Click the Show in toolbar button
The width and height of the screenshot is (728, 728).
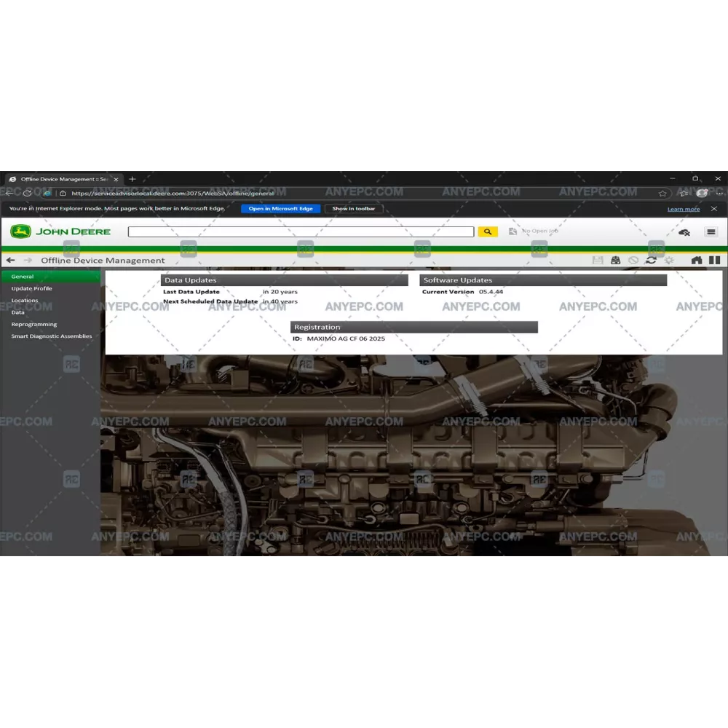(354, 209)
